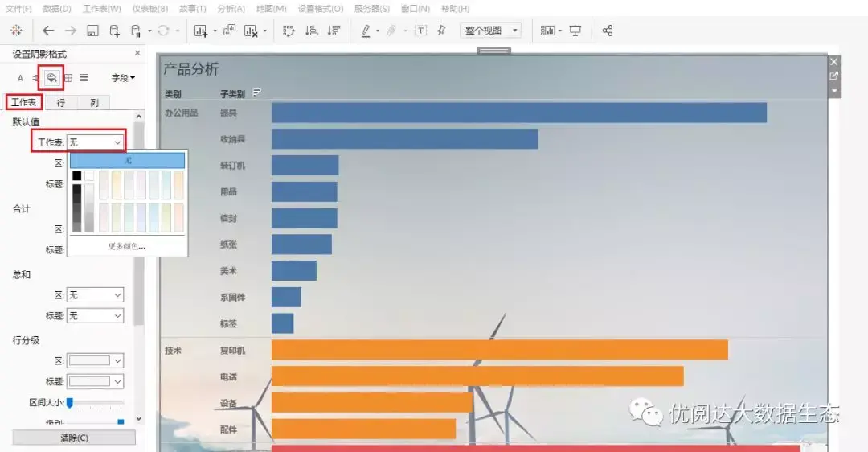Screen dimensions: 868x452
Task: Open the 整个视图 fit dropdown
Action: [490, 31]
